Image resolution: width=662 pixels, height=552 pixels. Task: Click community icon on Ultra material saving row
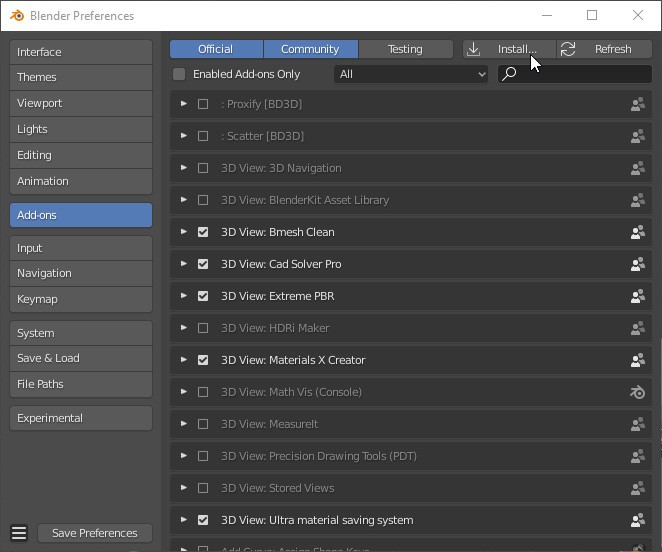click(638, 520)
